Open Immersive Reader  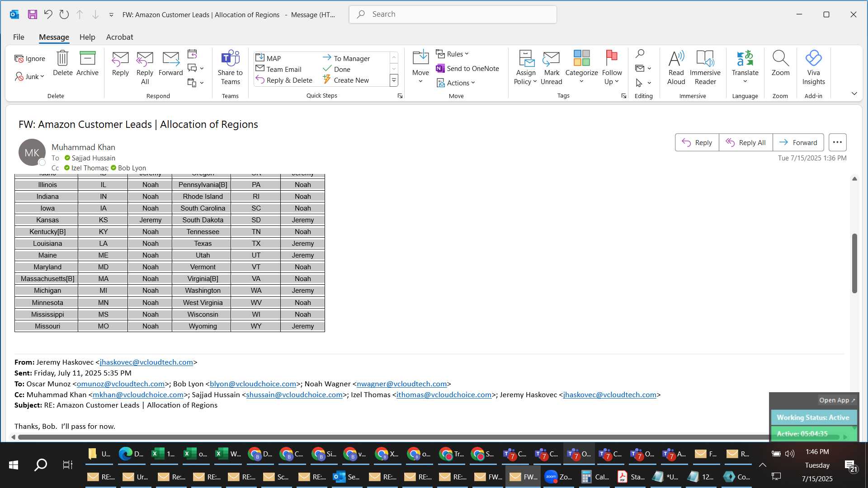[705, 68]
